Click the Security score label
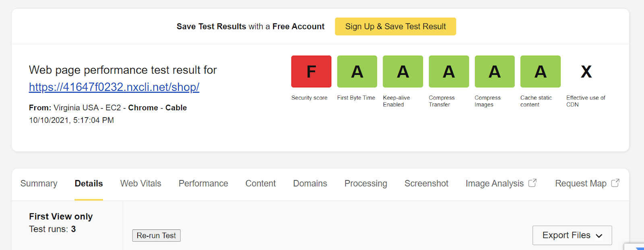Image resolution: width=644 pixels, height=250 pixels. pyautogui.click(x=309, y=98)
